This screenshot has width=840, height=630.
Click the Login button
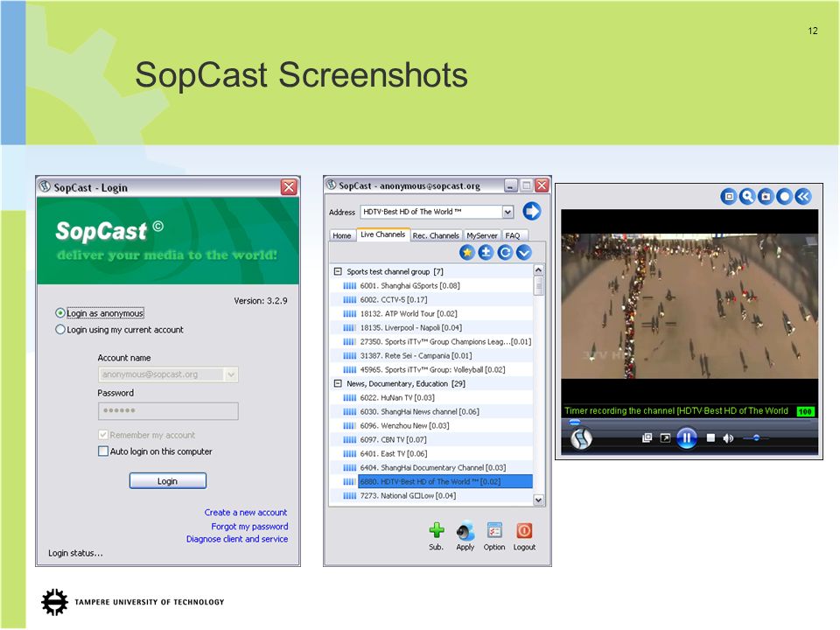tap(168, 481)
